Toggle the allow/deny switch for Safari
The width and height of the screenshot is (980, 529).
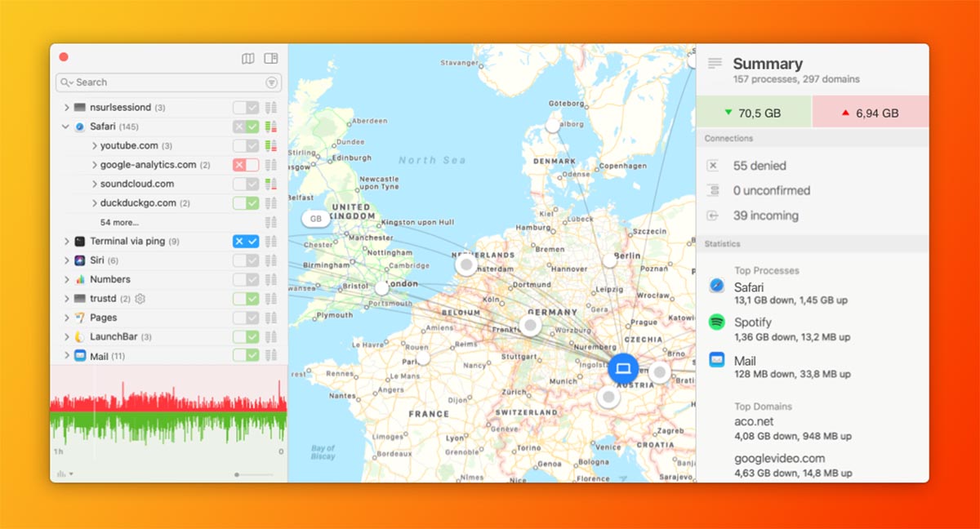246,127
